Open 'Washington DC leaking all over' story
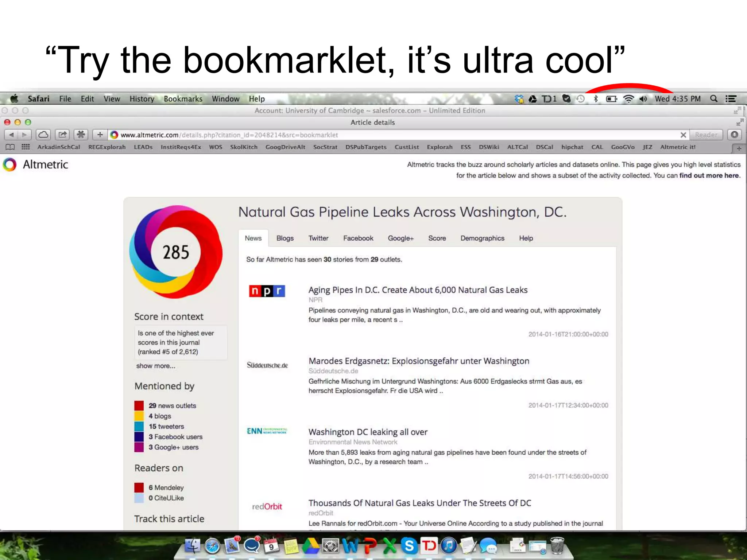The width and height of the screenshot is (747, 560). click(x=368, y=432)
